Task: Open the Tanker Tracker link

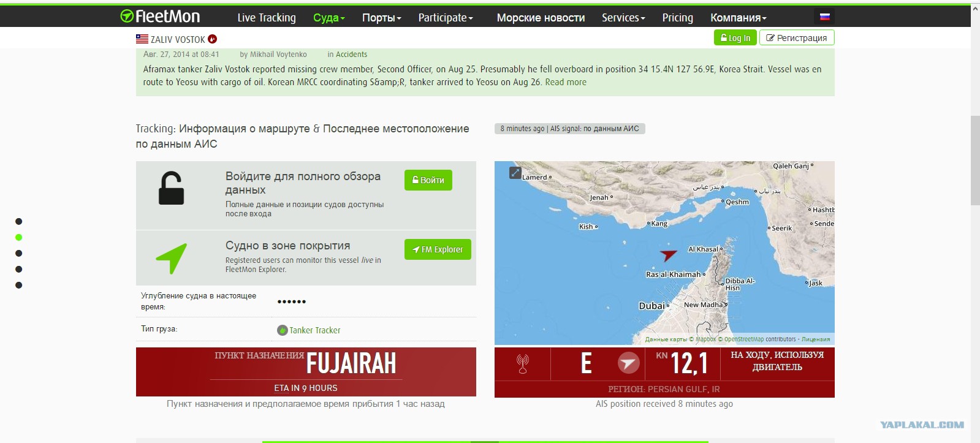Action: coord(315,330)
